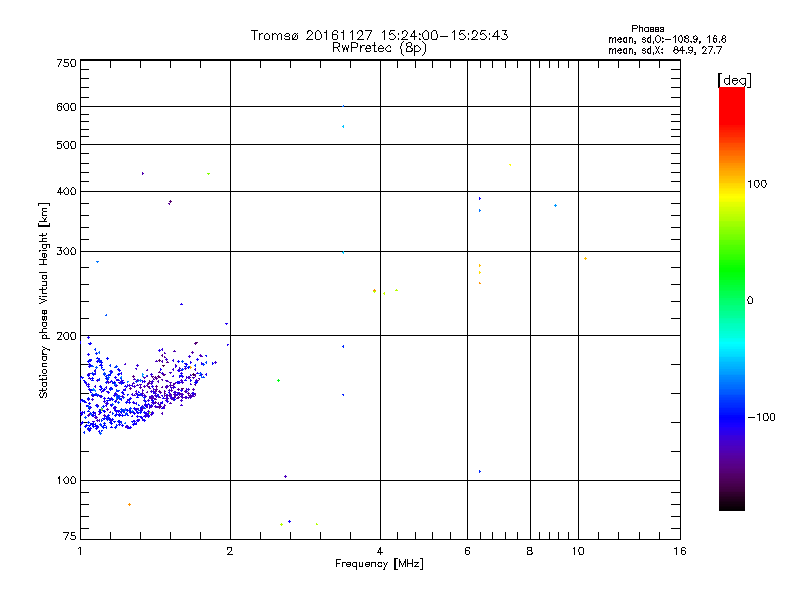Click the phase color bar
This screenshot has height=600, width=800.
coord(732,298)
